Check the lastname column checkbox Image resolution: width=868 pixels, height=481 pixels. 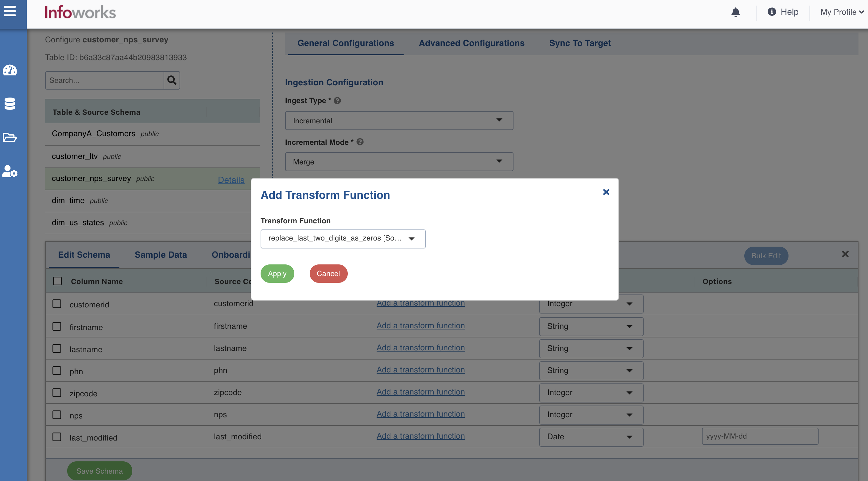pos(57,348)
